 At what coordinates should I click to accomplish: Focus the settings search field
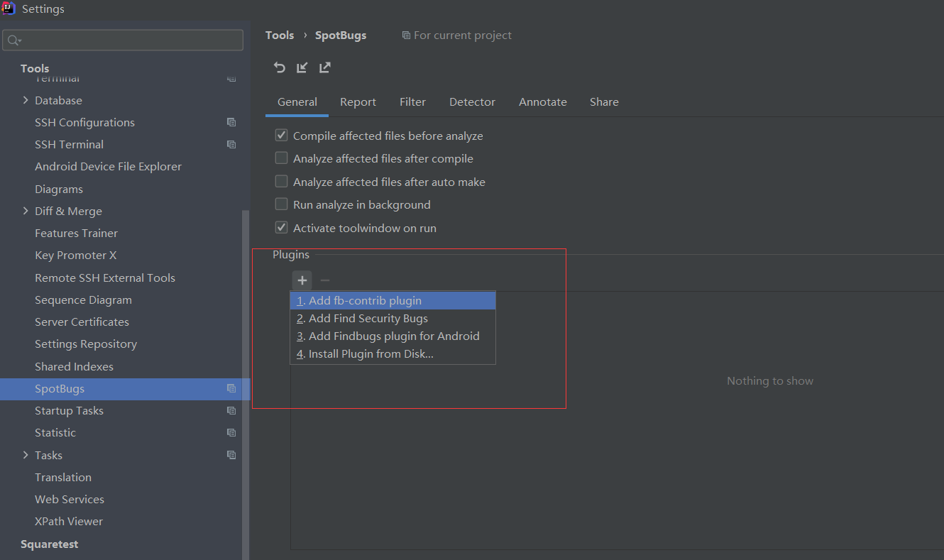124,40
